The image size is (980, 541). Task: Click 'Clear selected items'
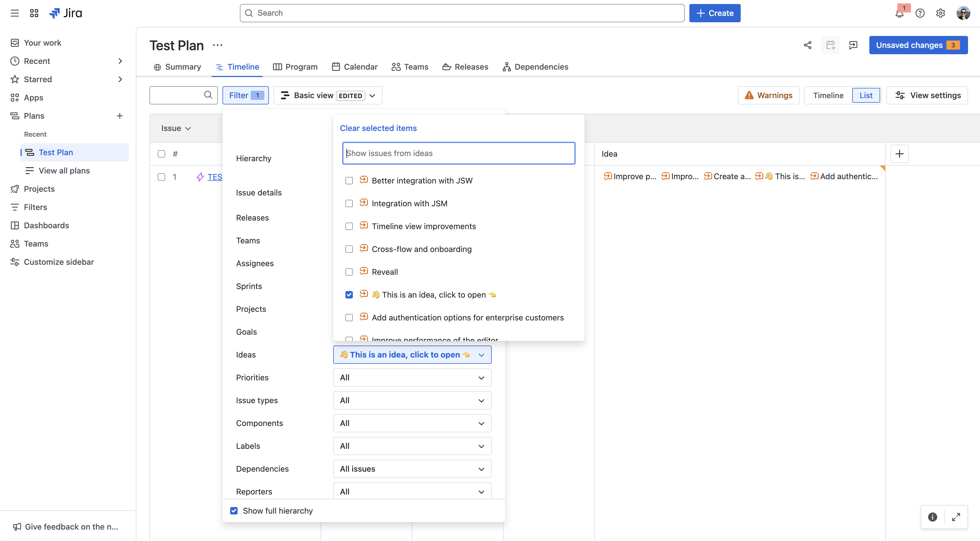click(378, 128)
